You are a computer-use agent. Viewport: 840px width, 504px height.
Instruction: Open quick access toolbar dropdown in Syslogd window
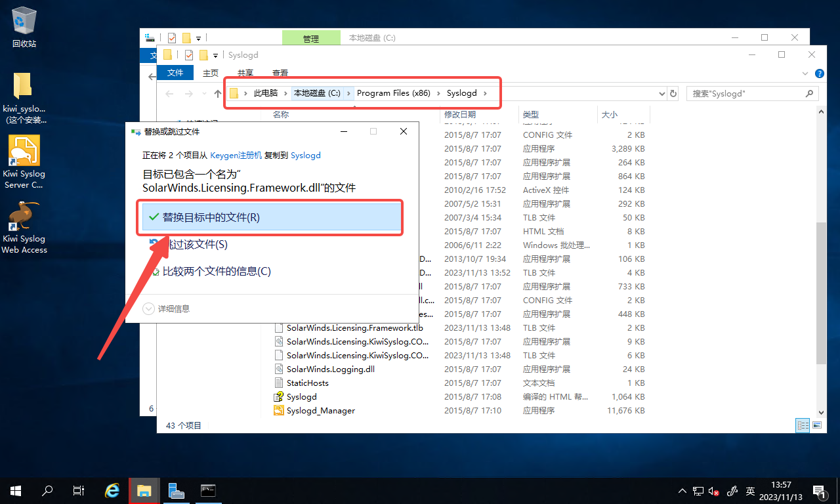coord(215,56)
